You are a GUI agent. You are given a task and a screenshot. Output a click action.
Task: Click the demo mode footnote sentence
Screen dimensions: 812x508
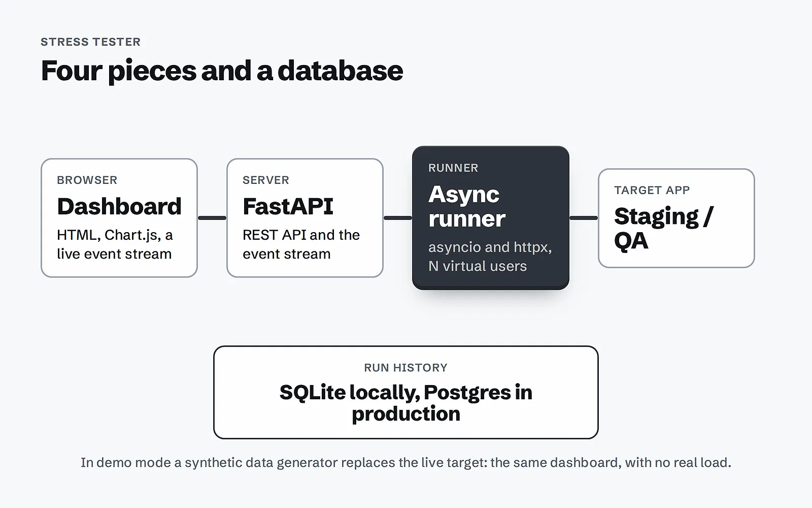406,463
